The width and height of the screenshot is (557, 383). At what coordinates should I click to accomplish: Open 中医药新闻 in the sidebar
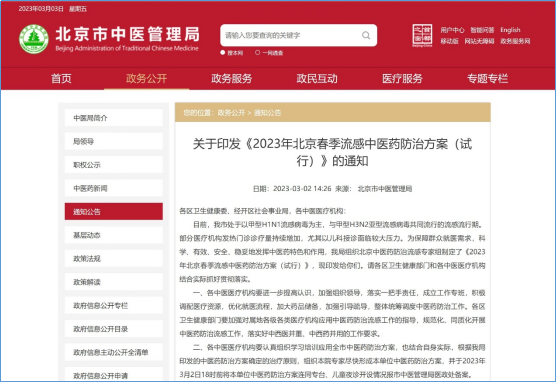pyautogui.click(x=114, y=188)
